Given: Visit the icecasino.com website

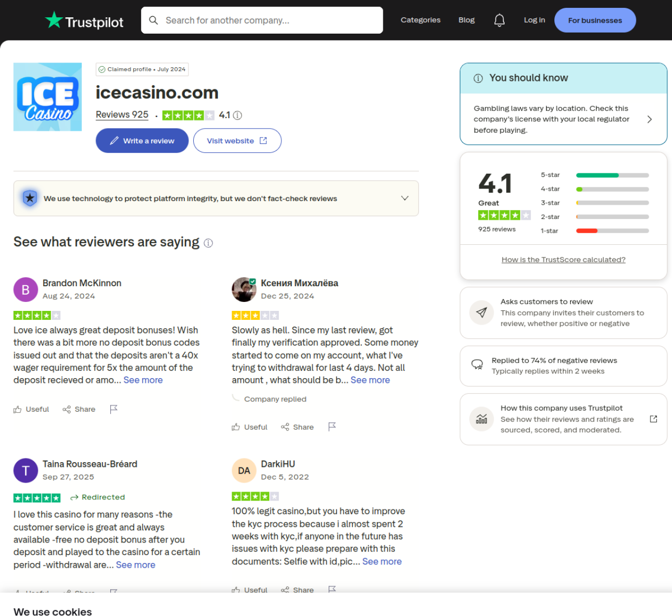Looking at the screenshot, I should coord(237,141).
